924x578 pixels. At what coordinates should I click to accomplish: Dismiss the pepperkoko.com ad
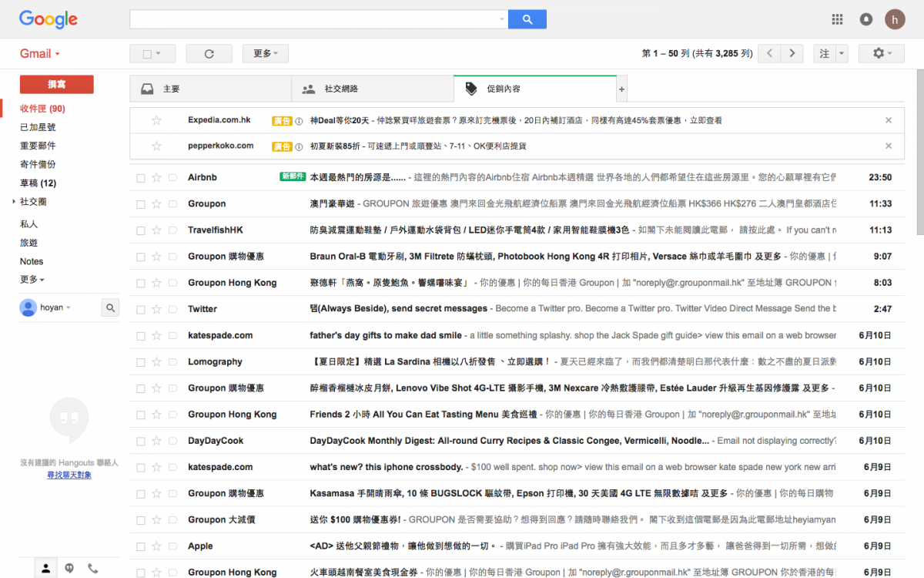click(889, 146)
